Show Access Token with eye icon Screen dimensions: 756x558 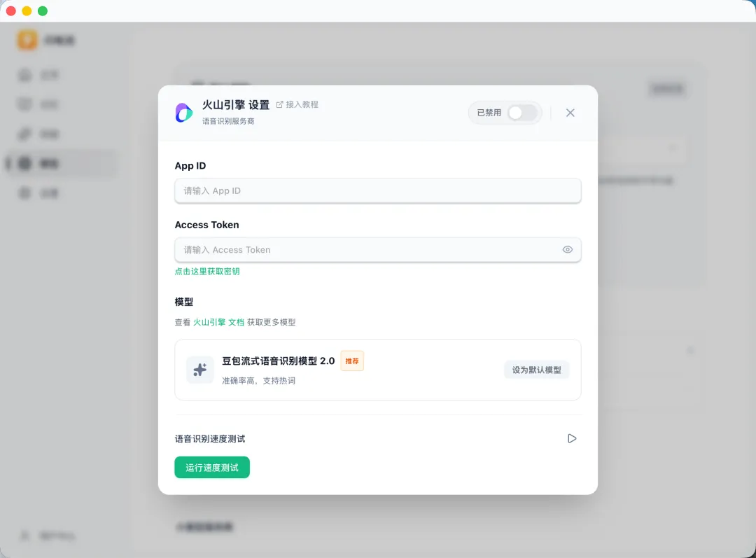(568, 249)
